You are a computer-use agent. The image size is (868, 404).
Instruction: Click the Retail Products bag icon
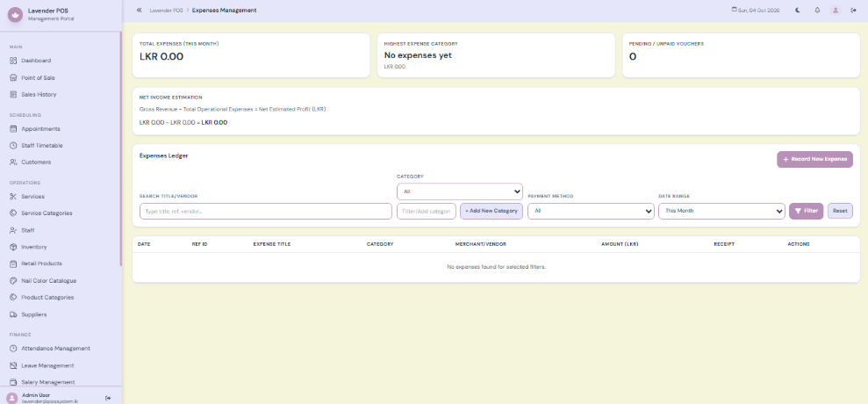pos(13,263)
